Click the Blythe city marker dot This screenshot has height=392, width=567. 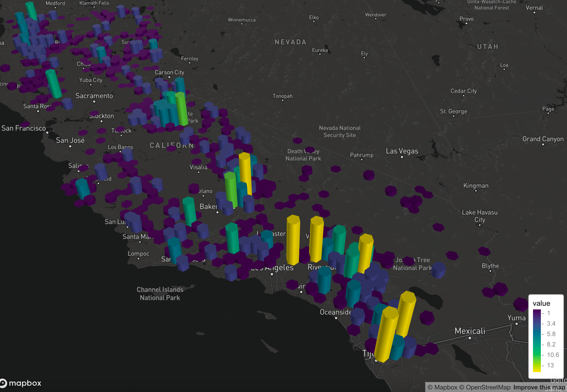pyautogui.click(x=490, y=271)
